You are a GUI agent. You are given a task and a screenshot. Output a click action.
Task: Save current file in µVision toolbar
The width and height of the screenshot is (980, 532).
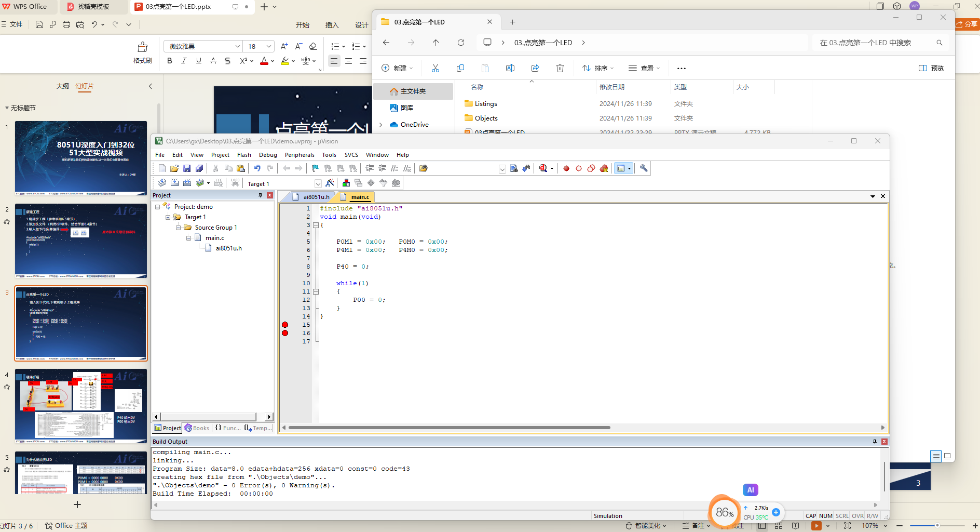coord(187,168)
